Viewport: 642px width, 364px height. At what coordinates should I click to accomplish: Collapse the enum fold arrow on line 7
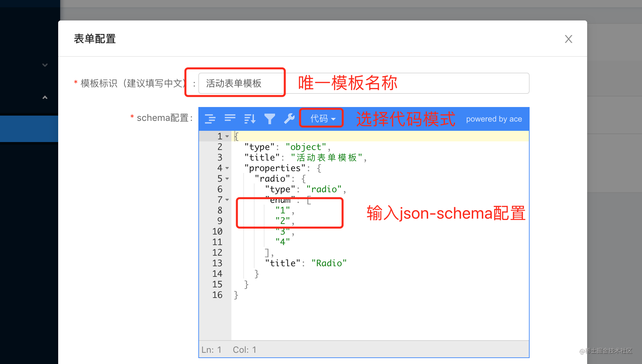(x=227, y=200)
